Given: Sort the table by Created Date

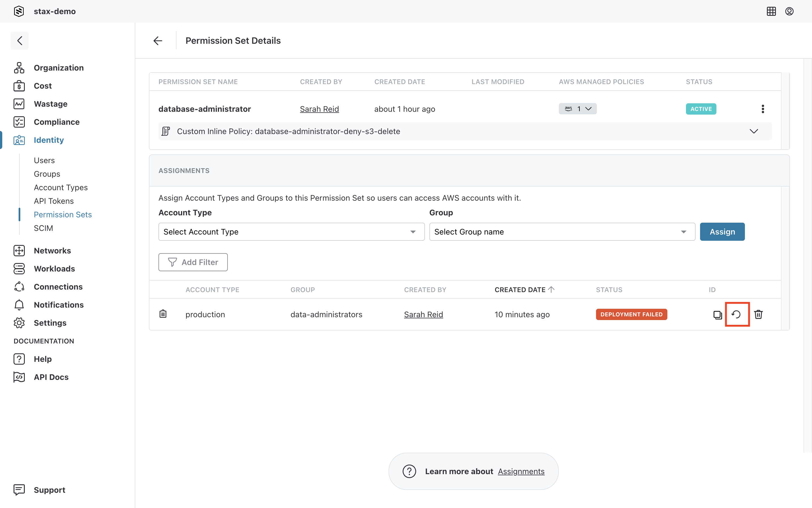Looking at the screenshot, I should (x=524, y=290).
